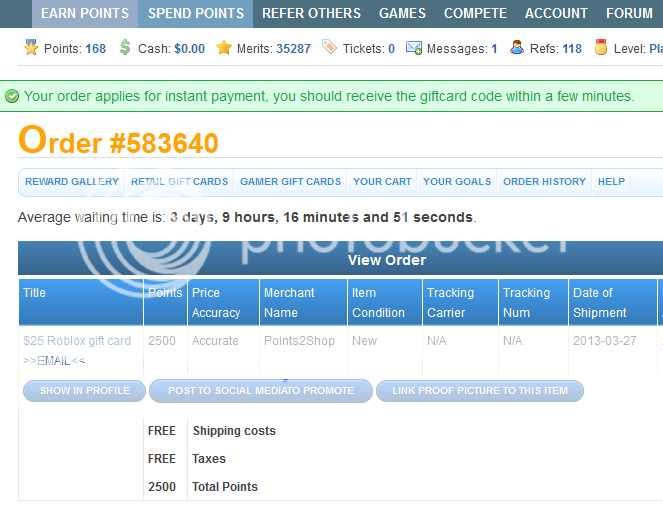
Task: Switch to the Reward Gallery tab
Action: tap(72, 182)
